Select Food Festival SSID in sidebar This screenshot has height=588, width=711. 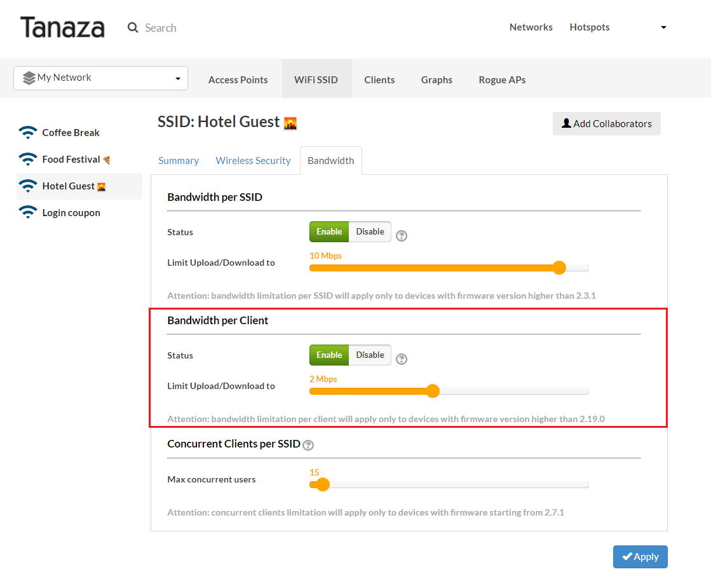79,160
